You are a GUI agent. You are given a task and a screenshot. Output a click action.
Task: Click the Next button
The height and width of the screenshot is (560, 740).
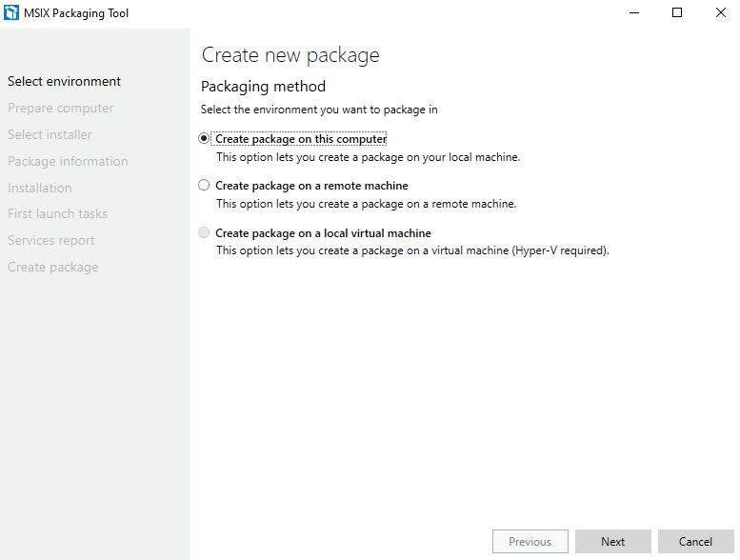(613, 542)
